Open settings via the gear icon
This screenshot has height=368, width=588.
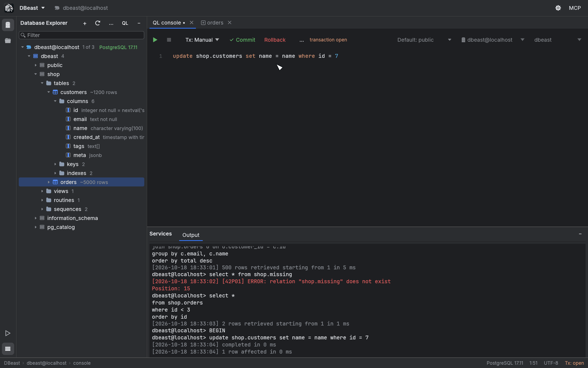pos(558,8)
